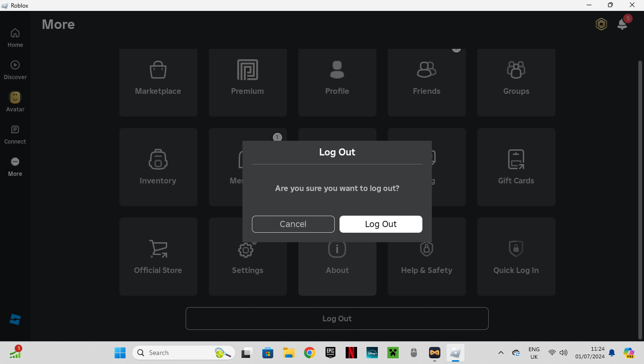The image size is (644, 364).
Task: Open the notifications bell with badge 5
Action: (x=623, y=24)
